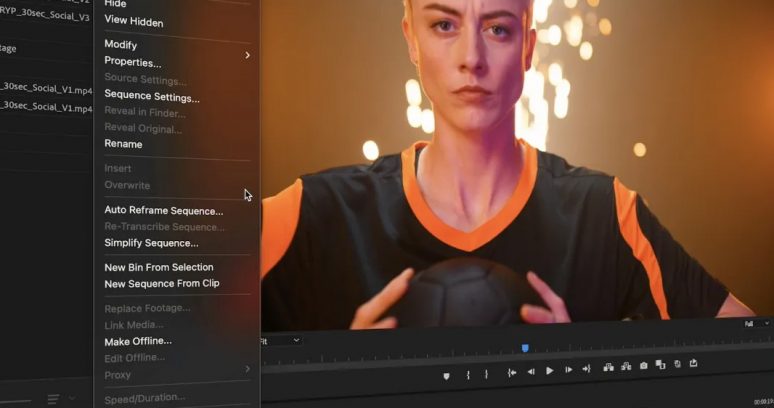The width and height of the screenshot is (774, 408).
Task: Click Make Offline in context menu
Action: 138,341
